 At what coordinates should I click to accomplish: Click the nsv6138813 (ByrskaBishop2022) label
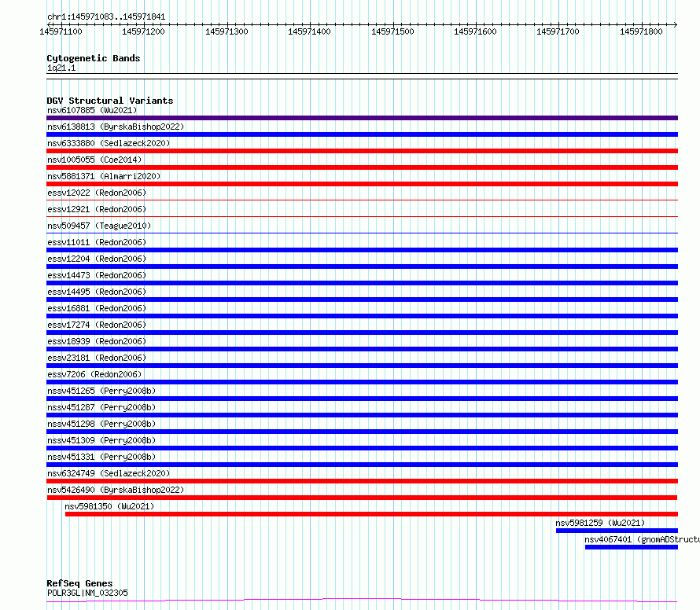(x=116, y=127)
